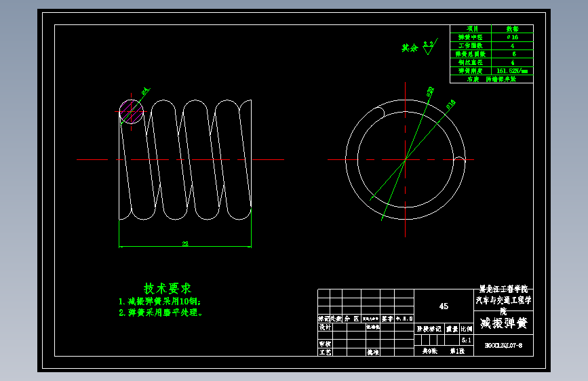The height and width of the screenshot is (381, 588).
Task: Click the 审核 label in title block
Action: click(x=325, y=344)
